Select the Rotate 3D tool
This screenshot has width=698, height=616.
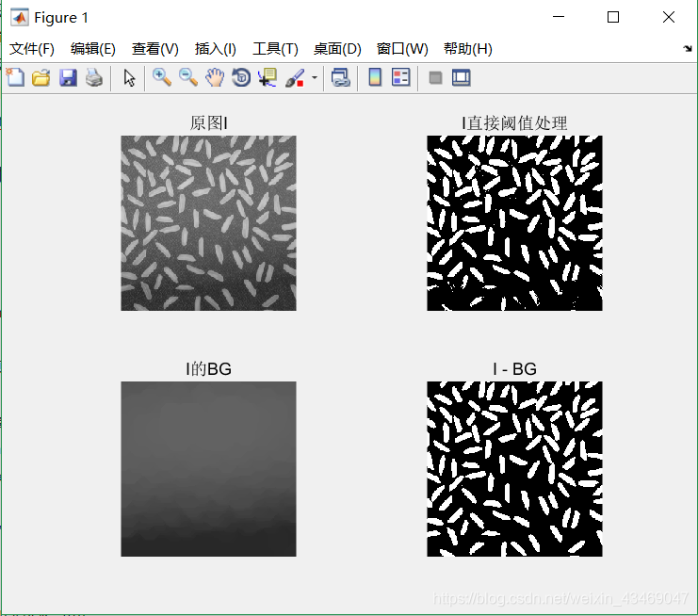point(241,78)
